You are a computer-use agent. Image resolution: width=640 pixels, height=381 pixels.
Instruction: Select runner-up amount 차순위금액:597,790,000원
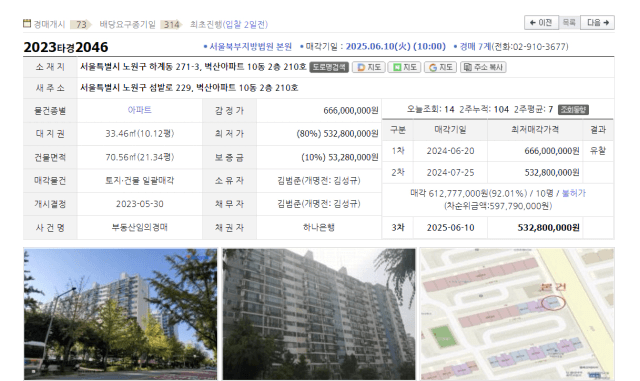[498, 206]
